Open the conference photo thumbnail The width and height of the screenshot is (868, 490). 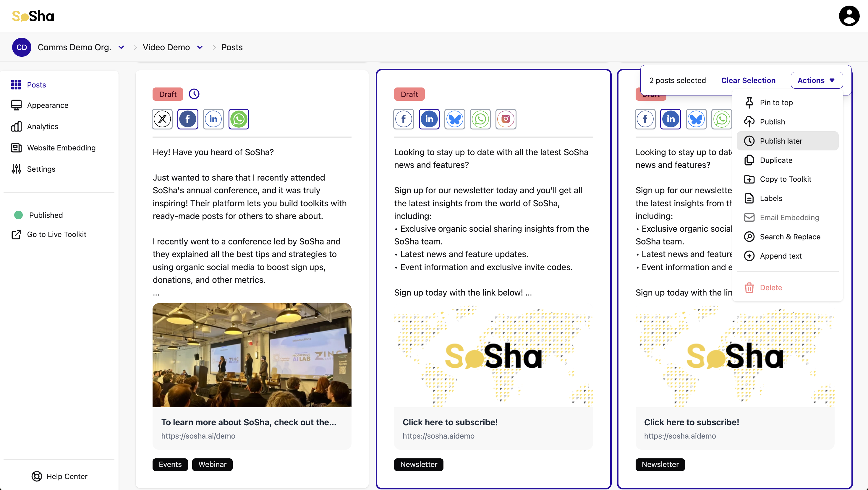[252, 355]
